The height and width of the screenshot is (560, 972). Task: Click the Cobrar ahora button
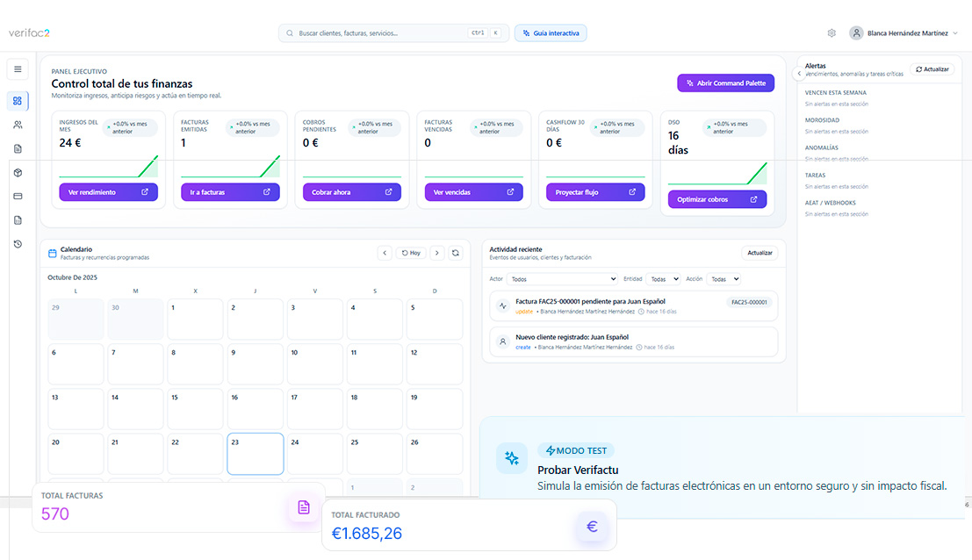click(351, 191)
